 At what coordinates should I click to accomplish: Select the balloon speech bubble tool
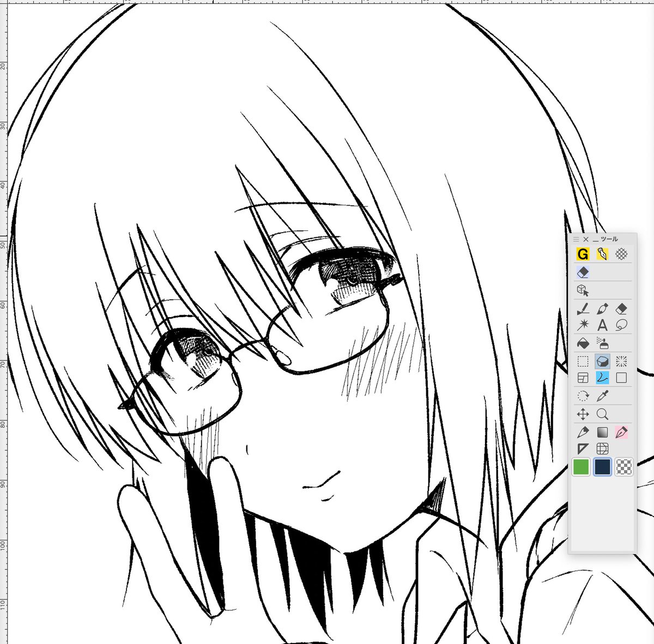pyautogui.click(x=621, y=325)
